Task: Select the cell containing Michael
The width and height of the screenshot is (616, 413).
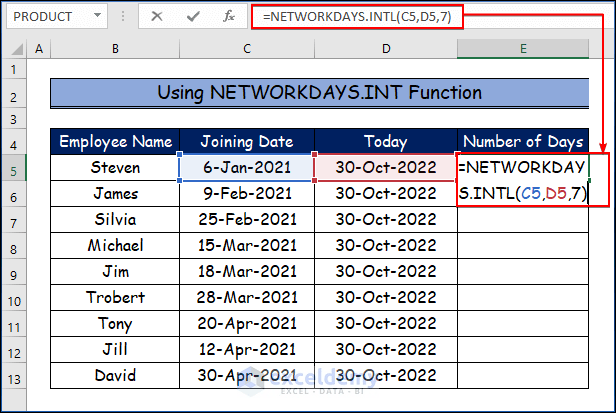Action: tap(115, 245)
